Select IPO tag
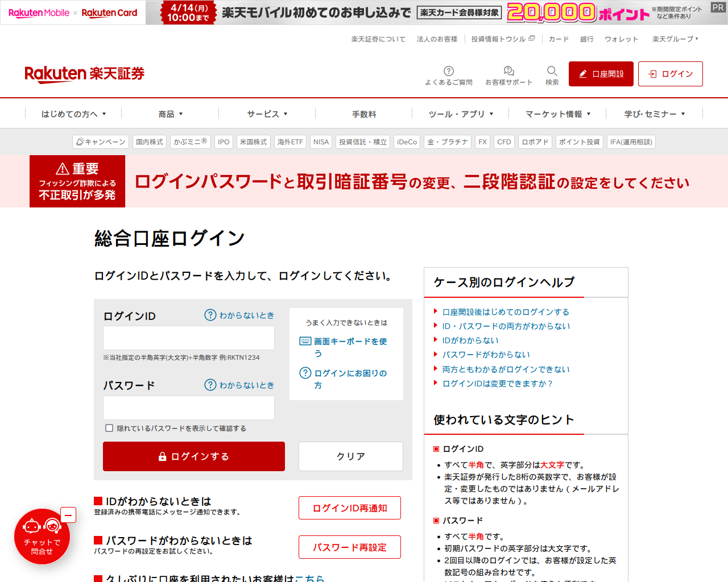The width and height of the screenshot is (728, 582). point(224,142)
